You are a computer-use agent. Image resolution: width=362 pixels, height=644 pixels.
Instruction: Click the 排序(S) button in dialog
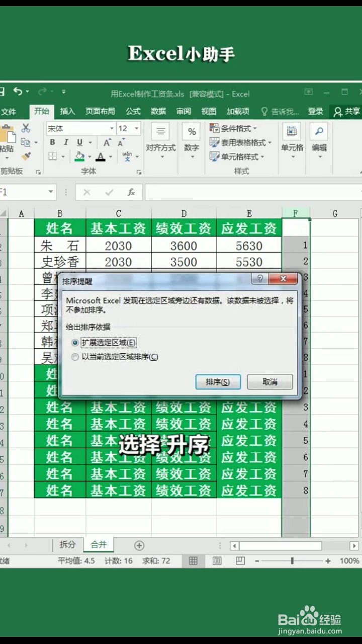pyautogui.click(x=218, y=382)
